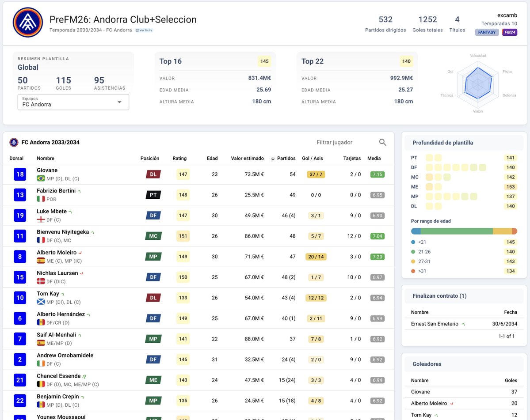
Task: Click Andrew Omobamidele's dorsal 2 badge
Action: click(20, 360)
